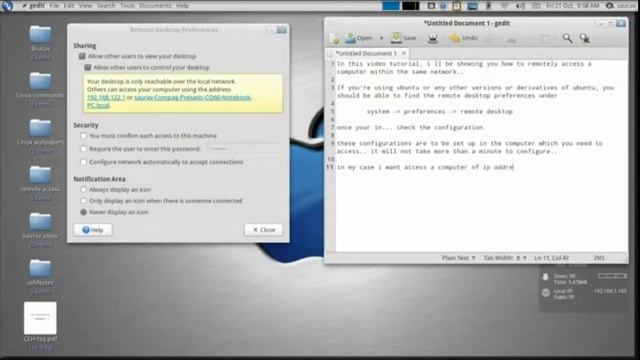Open the 192.168.122.1 address link
Screen dimensions: 640x360
click(106, 98)
